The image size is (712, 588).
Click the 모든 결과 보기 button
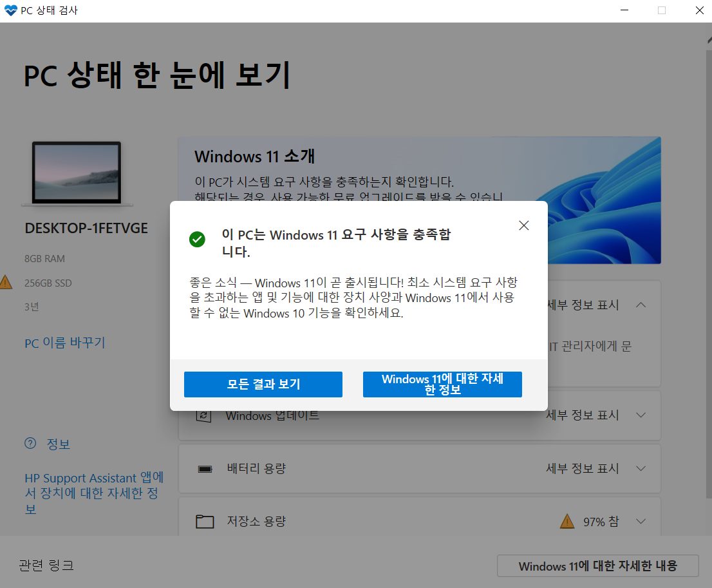263,384
